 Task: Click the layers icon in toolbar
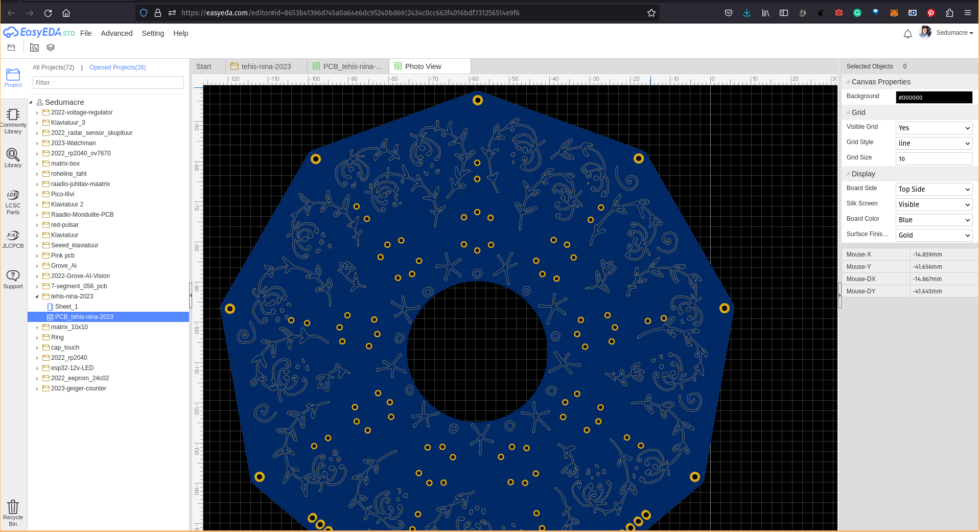pyautogui.click(x=51, y=48)
